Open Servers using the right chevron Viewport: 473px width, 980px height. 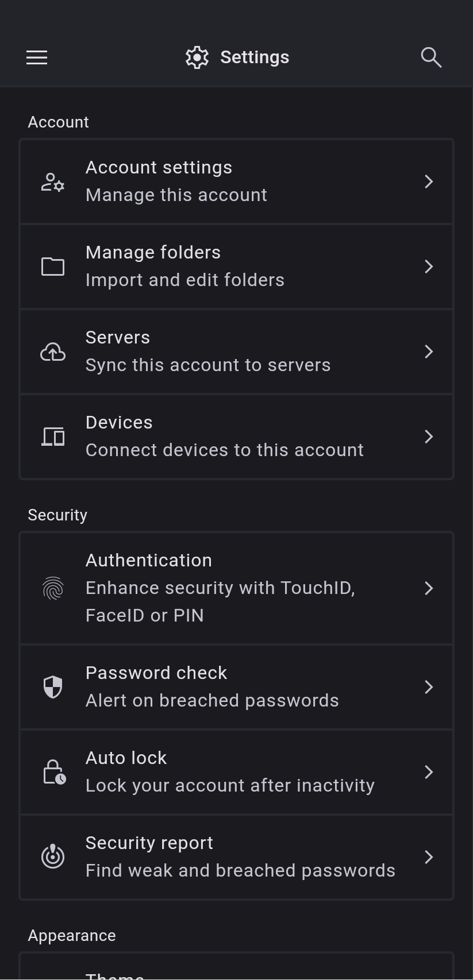point(429,352)
